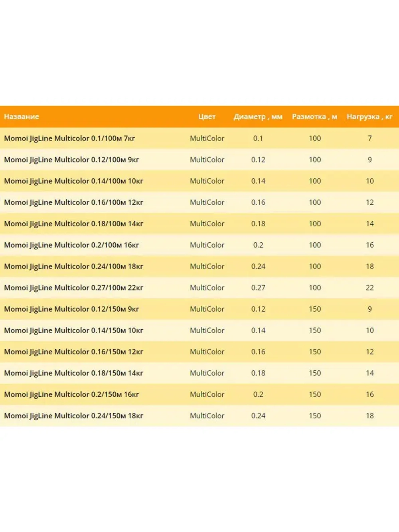
Task: Open the 0.14/100м 10кг product name
Action: click(73, 181)
